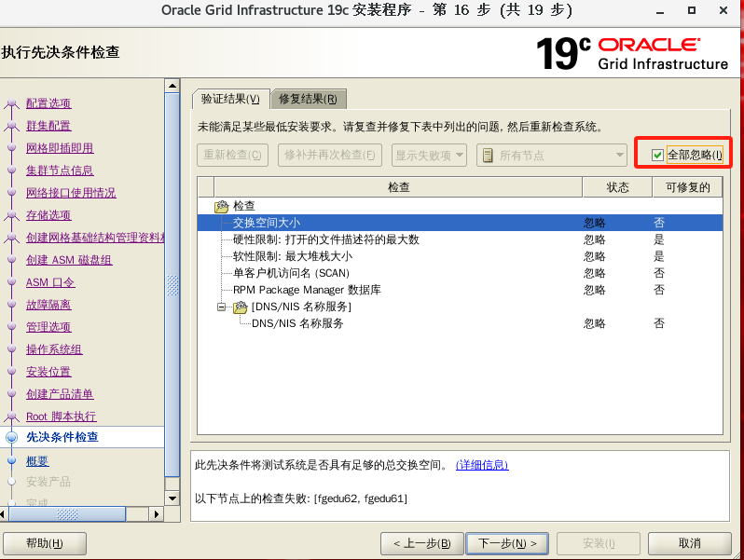Switch to the 验证结果 tab
This screenshot has height=560, width=744.
pos(230,99)
